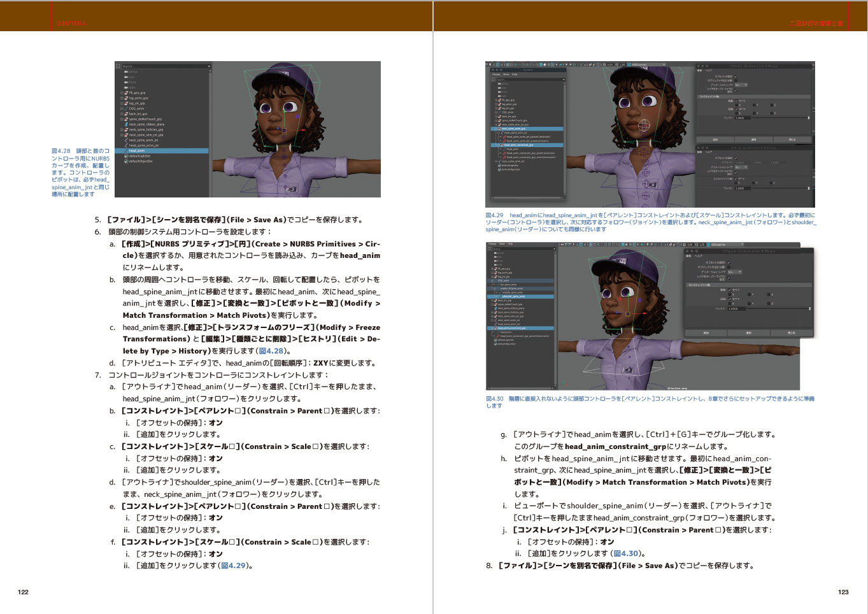This screenshot has height=614, width=868.
Task: Click the head_spine_anim_jnt joint icon in figure 4.28
Action: pos(126,145)
